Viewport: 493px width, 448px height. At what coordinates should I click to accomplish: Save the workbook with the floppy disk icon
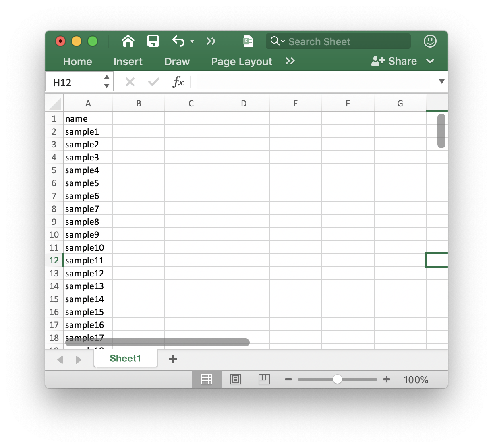153,41
